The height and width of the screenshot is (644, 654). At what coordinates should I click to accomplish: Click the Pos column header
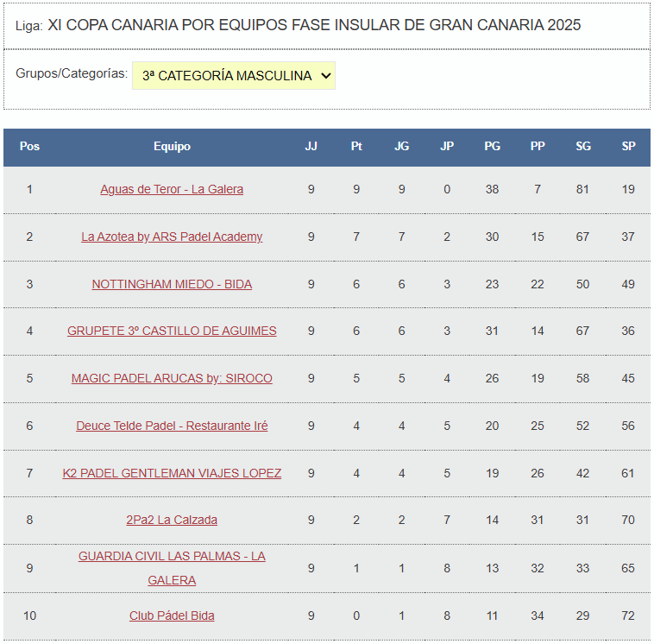click(29, 147)
